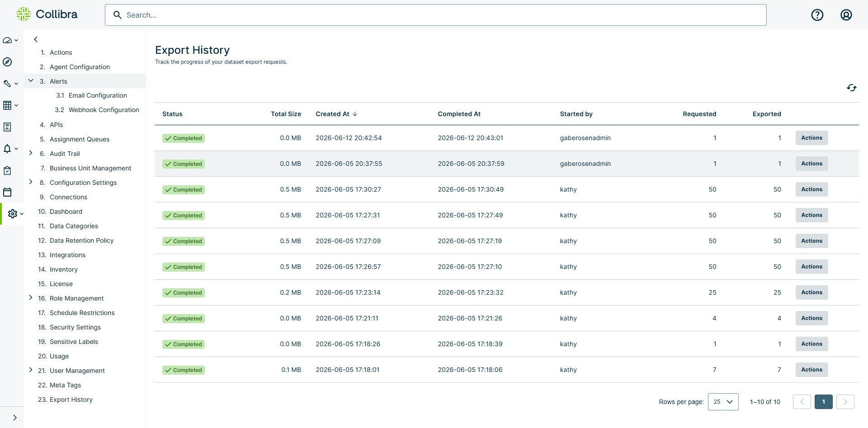868x428 pixels.
Task: Open Actions for 2026-06-05 17:27:09 export
Action: [811, 241]
